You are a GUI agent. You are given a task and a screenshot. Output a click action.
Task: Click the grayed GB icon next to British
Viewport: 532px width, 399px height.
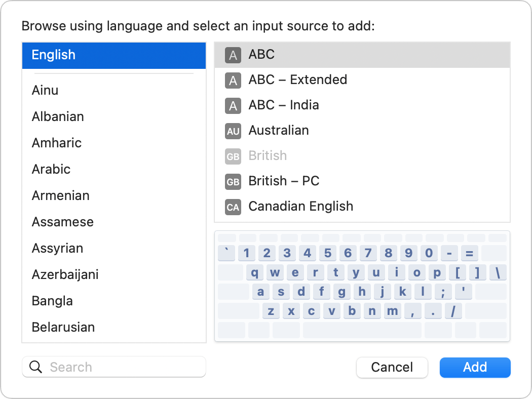[233, 156]
